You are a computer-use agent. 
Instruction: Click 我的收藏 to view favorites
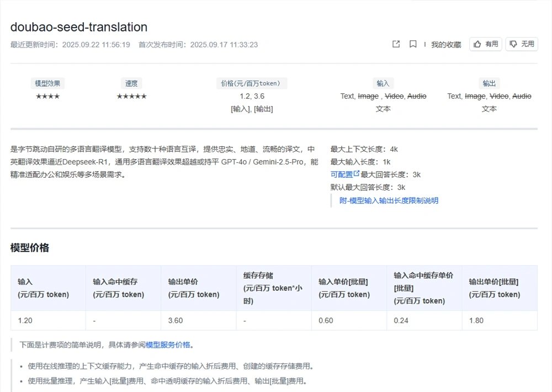coord(446,44)
